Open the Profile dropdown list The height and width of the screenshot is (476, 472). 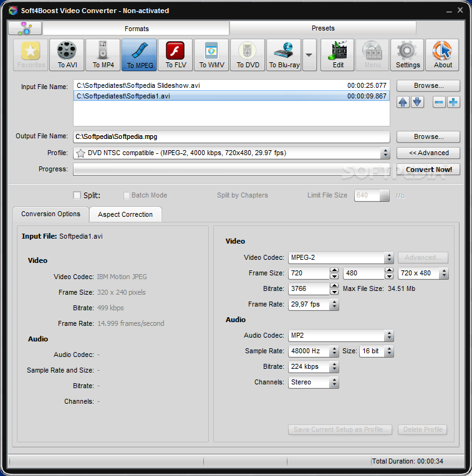point(385,153)
